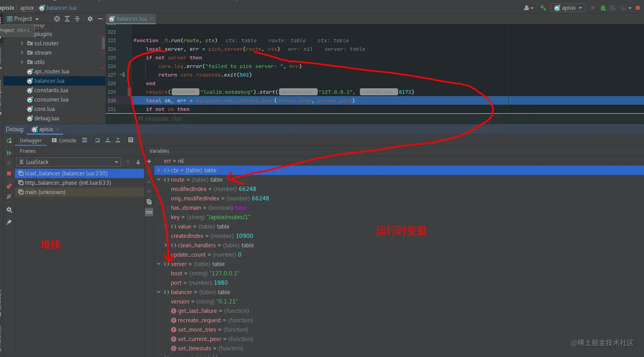Select the balancer.lua editor tab
The image size is (644, 357).
(x=131, y=19)
